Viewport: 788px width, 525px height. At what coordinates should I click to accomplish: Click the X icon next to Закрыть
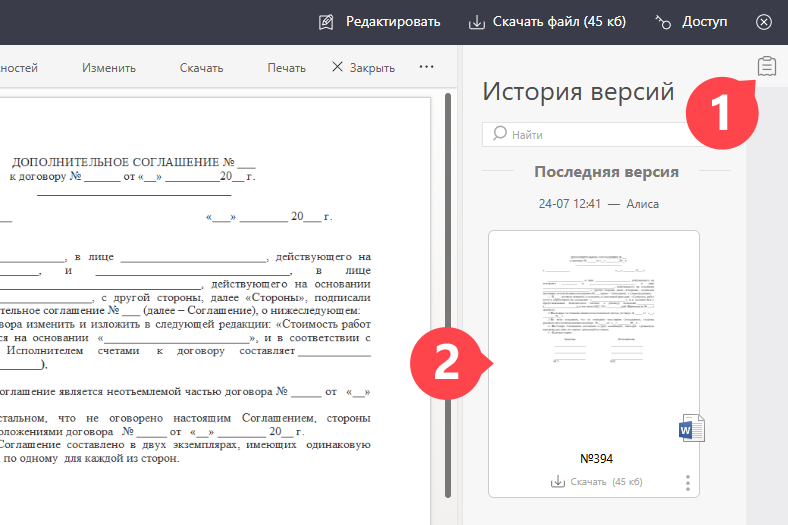pos(337,67)
